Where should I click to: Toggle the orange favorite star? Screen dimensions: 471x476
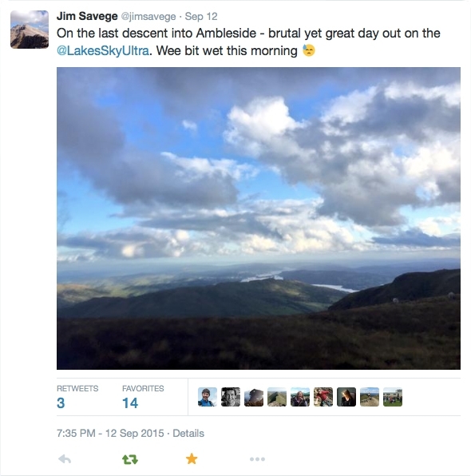click(192, 458)
